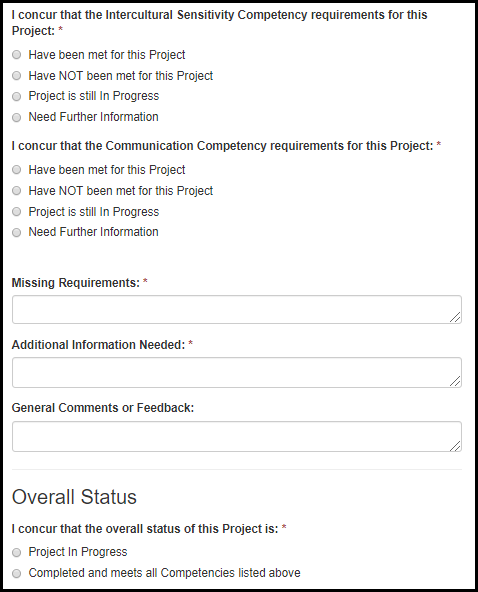Grab the Missing Requirements resize handle
This screenshot has width=478, height=592.
point(455,318)
